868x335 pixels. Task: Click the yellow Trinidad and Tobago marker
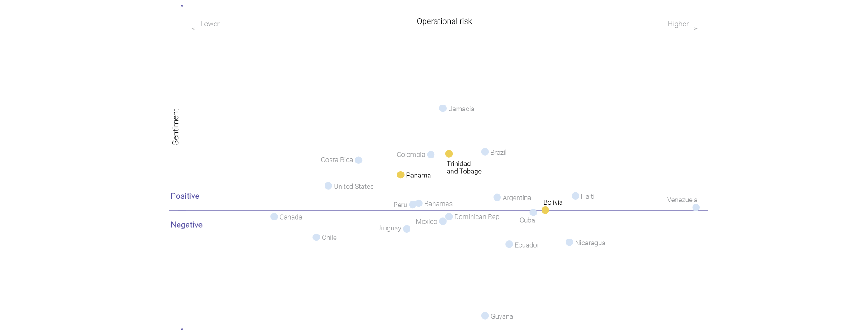tap(449, 154)
